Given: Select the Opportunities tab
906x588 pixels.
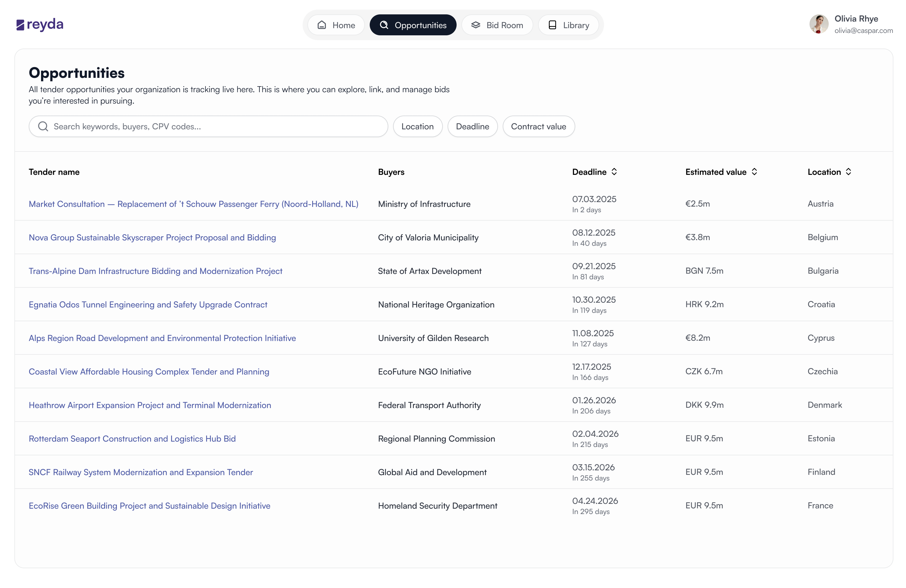Looking at the screenshot, I should 413,25.
